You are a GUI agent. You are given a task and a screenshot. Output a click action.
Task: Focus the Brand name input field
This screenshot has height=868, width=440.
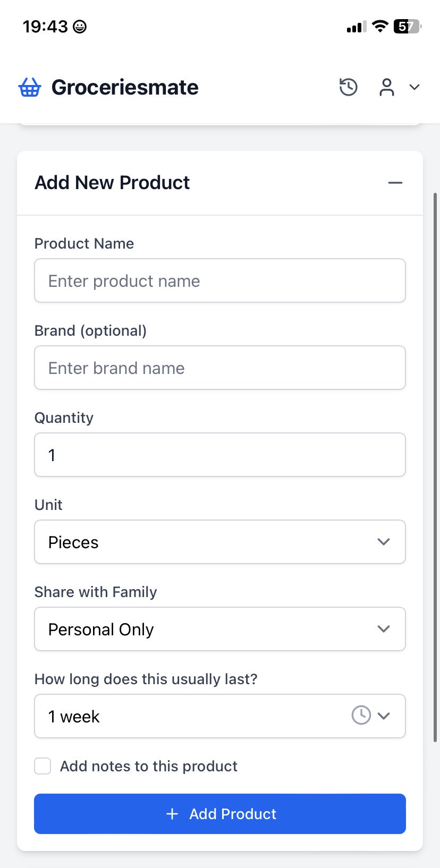(x=220, y=368)
